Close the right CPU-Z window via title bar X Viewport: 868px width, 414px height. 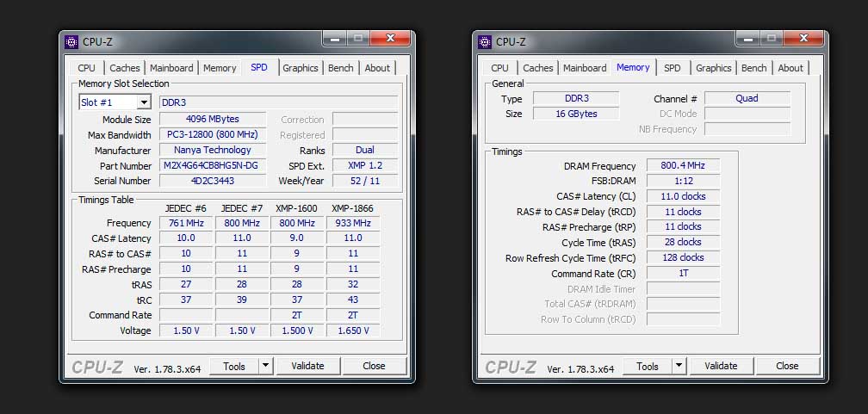pos(804,38)
